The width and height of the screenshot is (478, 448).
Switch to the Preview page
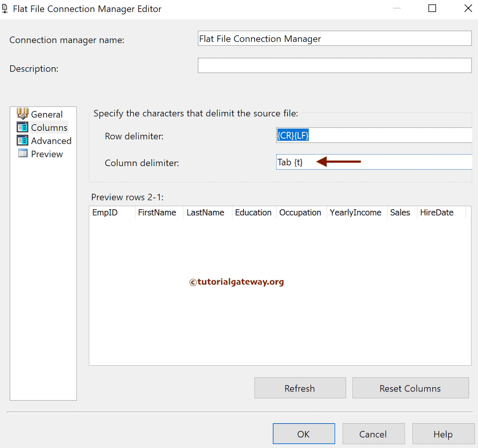[x=47, y=154]
